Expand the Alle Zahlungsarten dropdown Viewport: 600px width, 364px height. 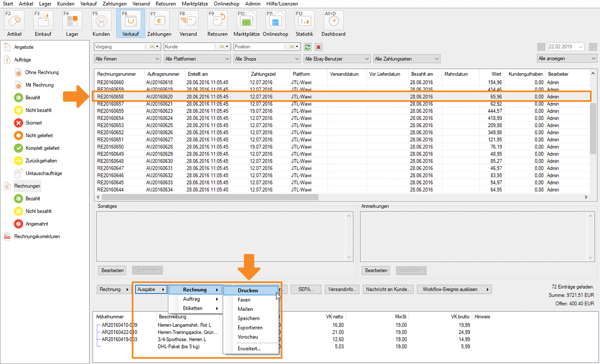406,59
